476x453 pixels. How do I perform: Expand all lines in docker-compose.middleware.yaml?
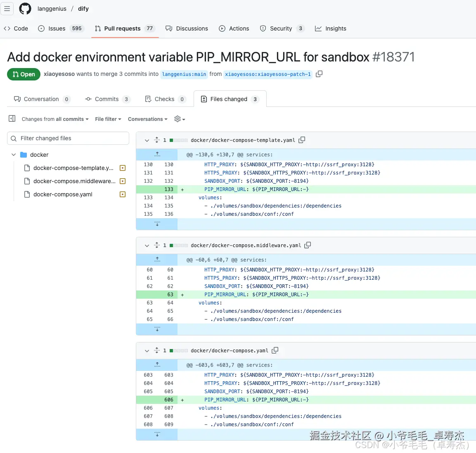point(156,245)
